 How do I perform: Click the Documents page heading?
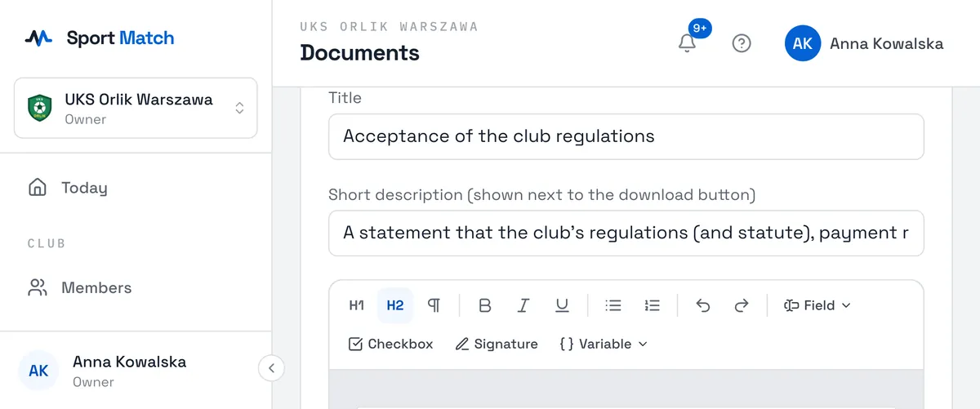359,53
